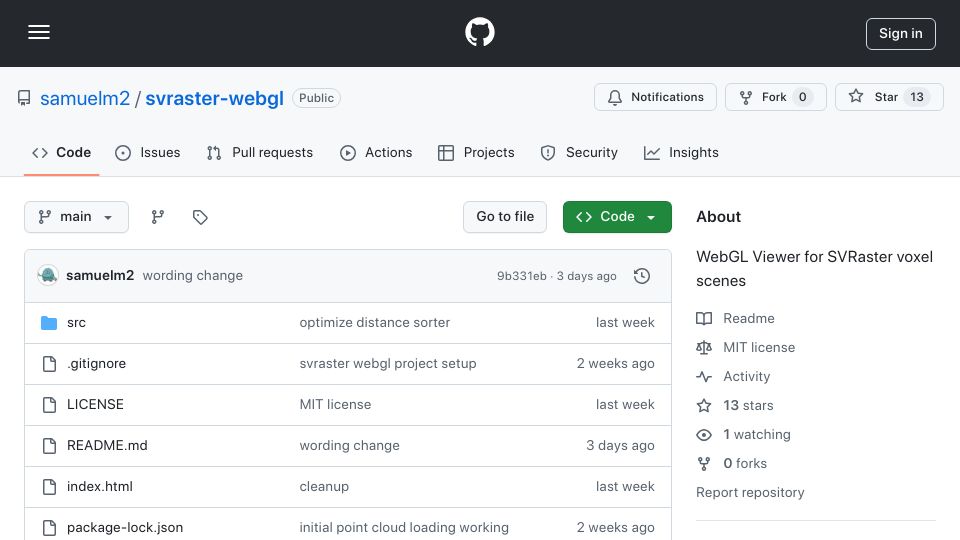
Task: Click the Star icon button
Action: 889,97
